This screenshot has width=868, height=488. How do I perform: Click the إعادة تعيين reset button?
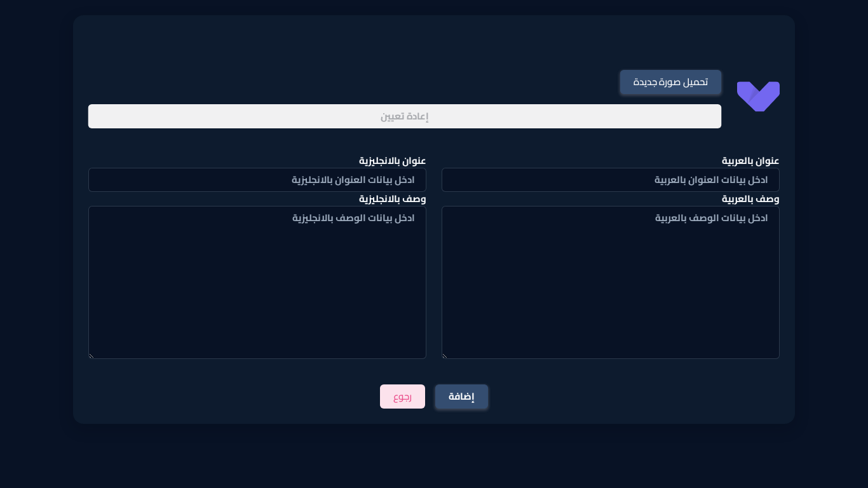(x=405, y=116)
